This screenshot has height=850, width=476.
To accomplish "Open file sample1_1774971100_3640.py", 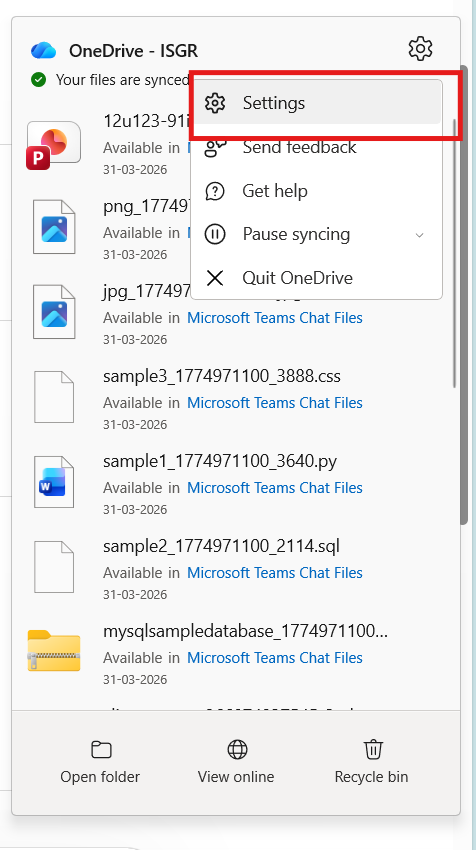I will tap(220, 461).
